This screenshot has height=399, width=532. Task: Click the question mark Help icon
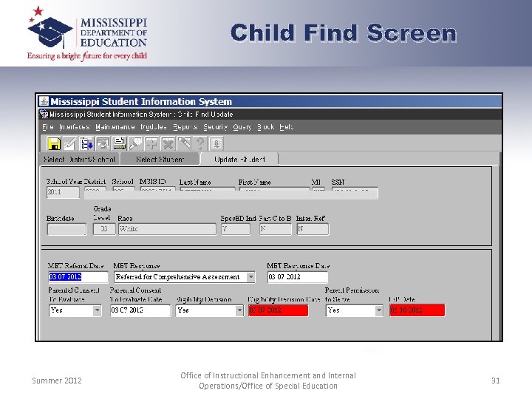coord(199,143)
